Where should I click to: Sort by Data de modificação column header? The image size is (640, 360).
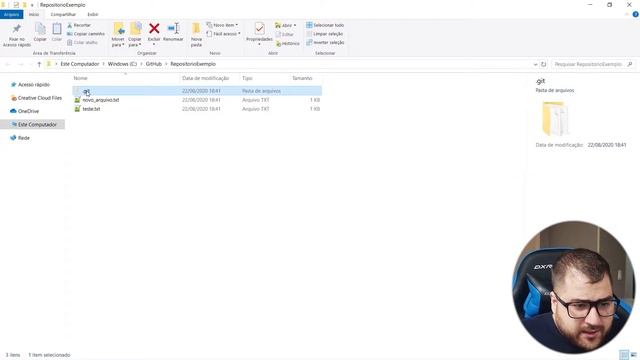[205, 78]
